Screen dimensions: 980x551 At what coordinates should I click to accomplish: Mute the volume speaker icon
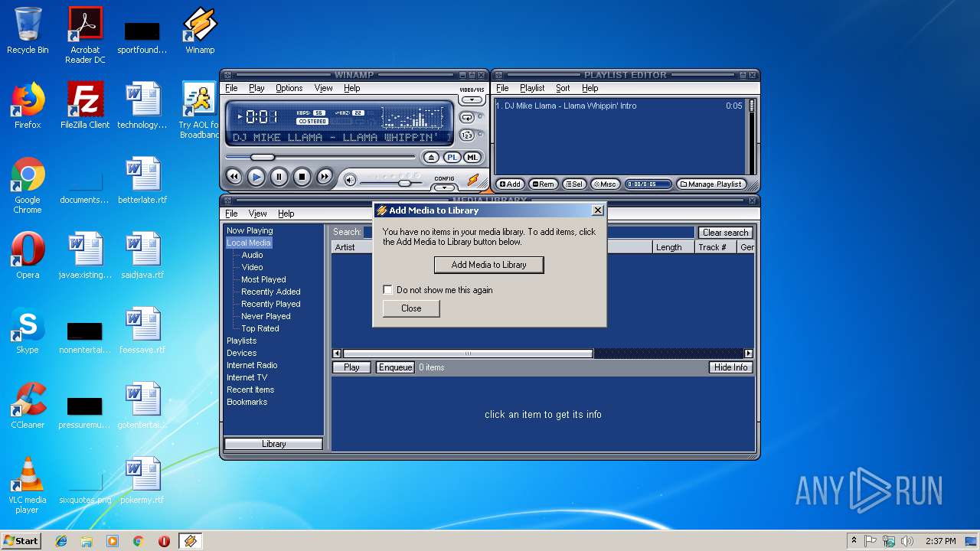point(350,180)
